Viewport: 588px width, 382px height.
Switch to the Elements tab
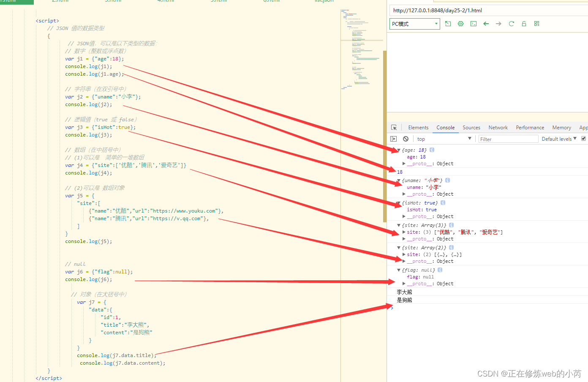click(x=418, y=128)
